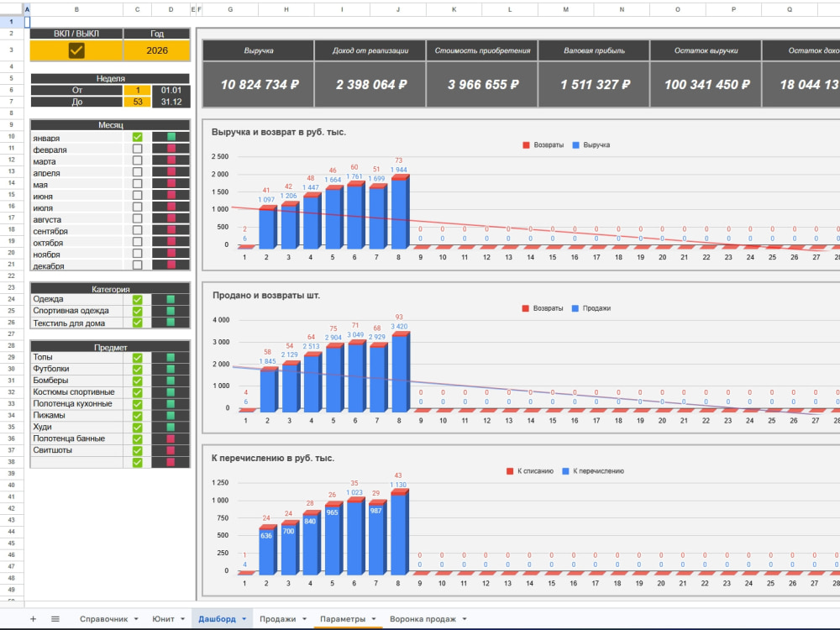
Task: Select the Доход от реализации value cell
Action: tap(370, 85)
